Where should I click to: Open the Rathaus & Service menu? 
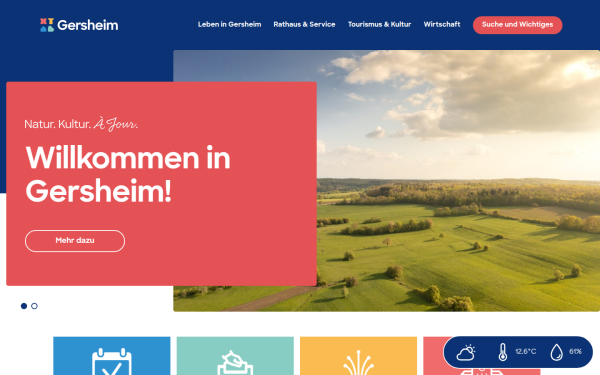[304, 24]
